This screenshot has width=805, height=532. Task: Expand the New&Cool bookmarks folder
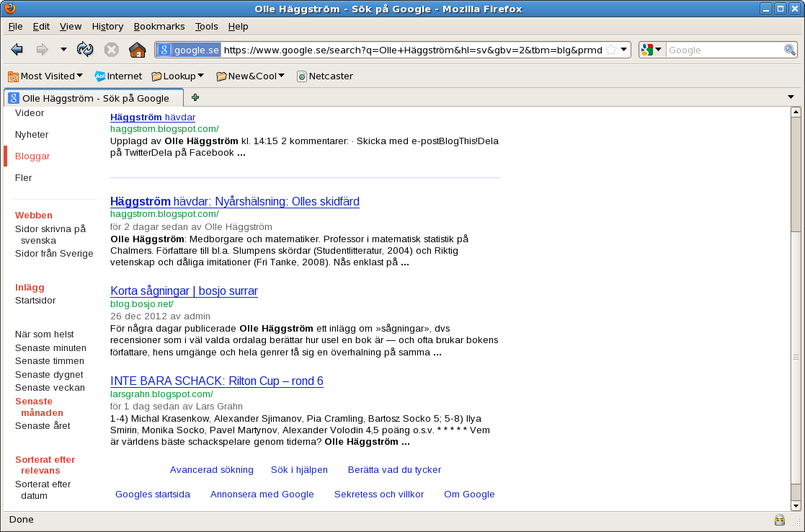pos(251,76)
